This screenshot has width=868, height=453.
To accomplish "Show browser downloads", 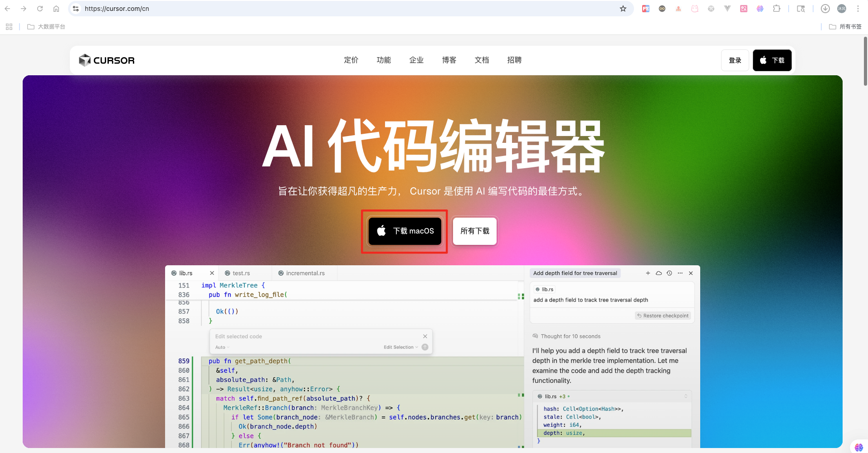I will (825, 9).
